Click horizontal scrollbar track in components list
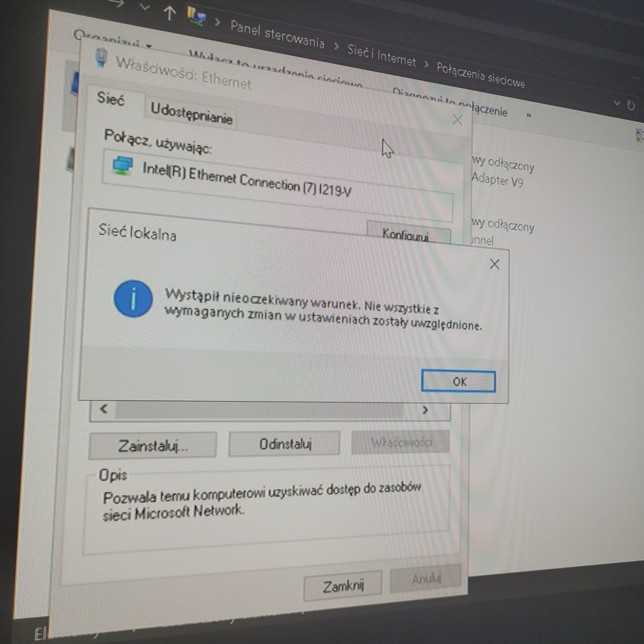Image resolution: width=644 pixels, height=644 pixels. 260,410
